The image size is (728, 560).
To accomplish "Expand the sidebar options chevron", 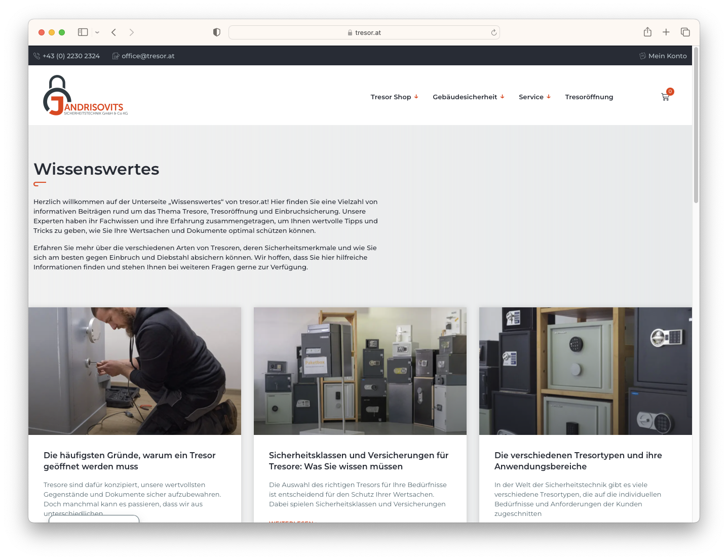I will pos(97,32).
